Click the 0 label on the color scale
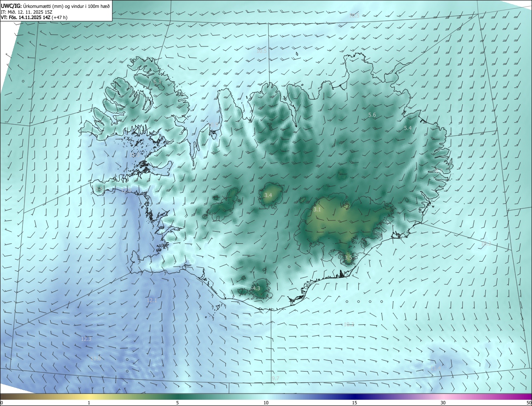Viewport: 532px width, 406px height. [x=2, y=403]
